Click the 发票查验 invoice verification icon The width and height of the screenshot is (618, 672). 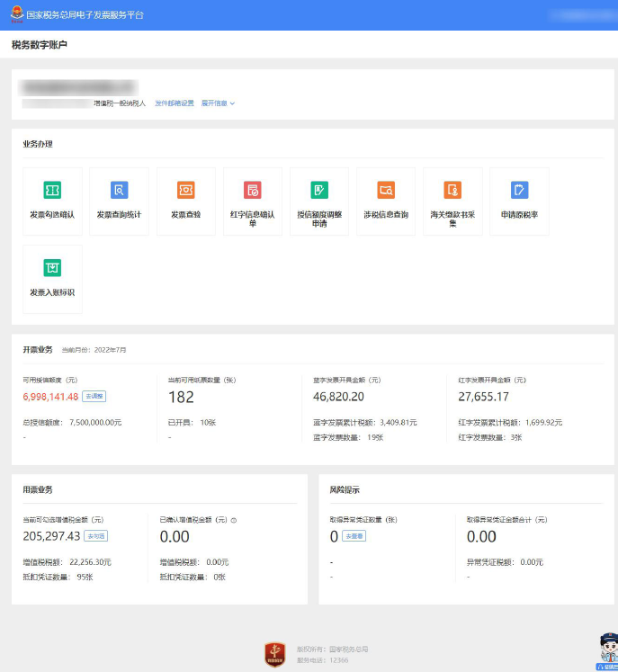pos(185,201)
